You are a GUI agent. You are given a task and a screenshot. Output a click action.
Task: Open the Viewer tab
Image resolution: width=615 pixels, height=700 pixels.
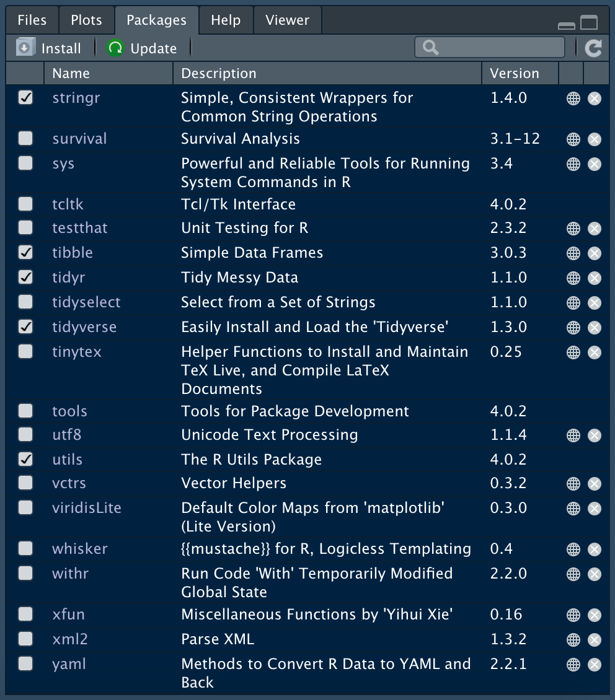pyautogui.click(x=287, y=20)
